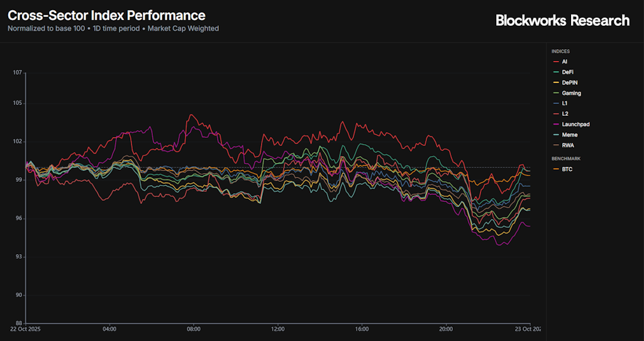The image size is (644, 341).
Task: Click the chart subtitle about base 100
Action: [x=113, y=28]
